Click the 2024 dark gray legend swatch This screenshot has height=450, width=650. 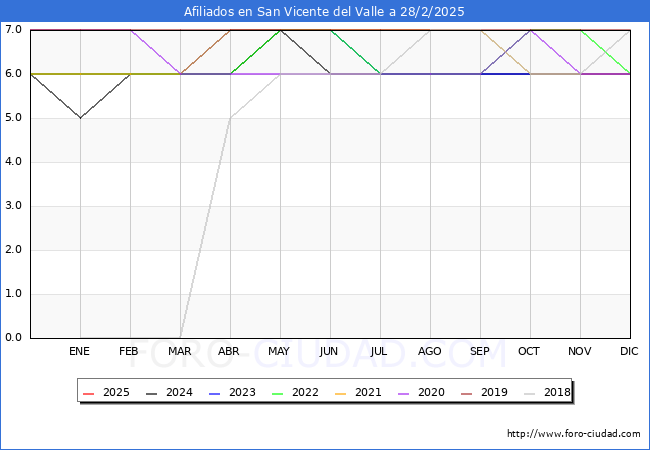151,393
